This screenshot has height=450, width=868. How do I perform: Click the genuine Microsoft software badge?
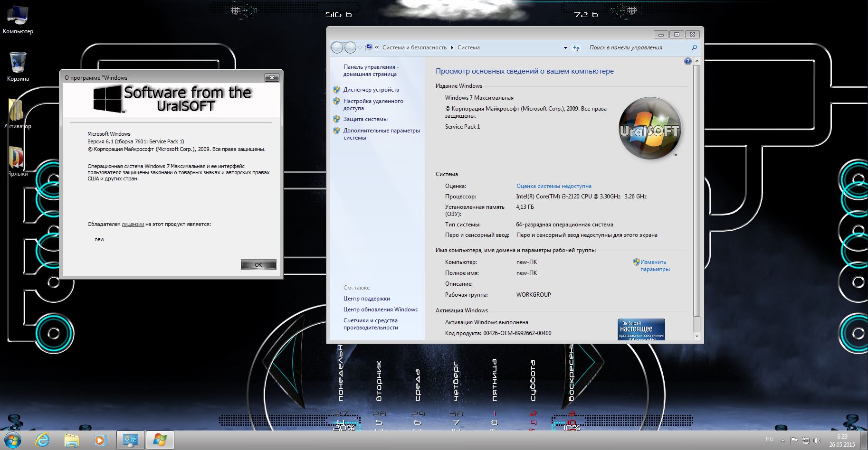coord(641,329)
